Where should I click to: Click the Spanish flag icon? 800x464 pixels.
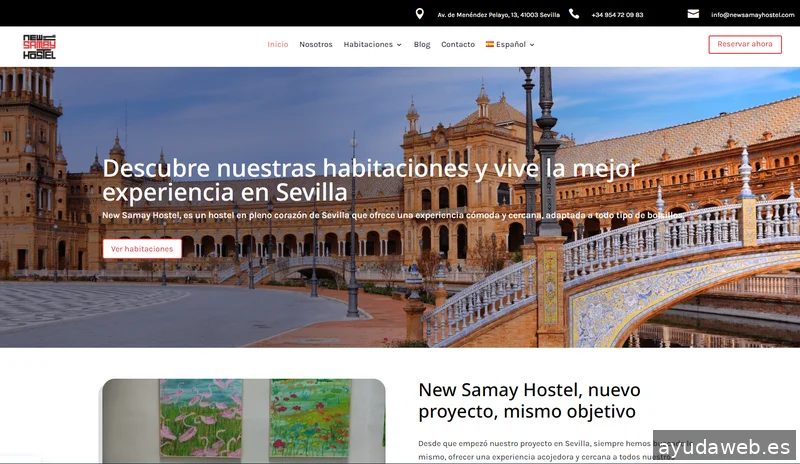[490, 44]
